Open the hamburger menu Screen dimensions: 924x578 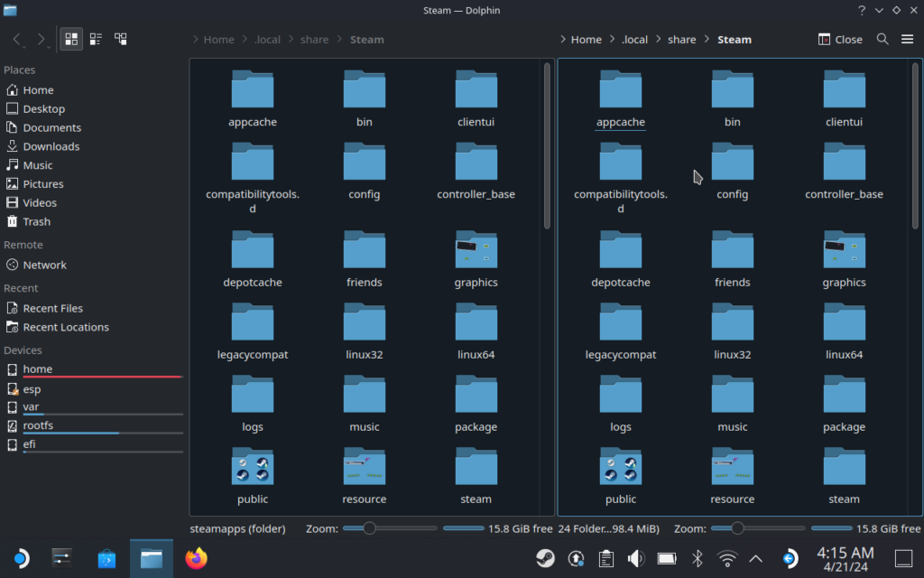pos(907,39)
